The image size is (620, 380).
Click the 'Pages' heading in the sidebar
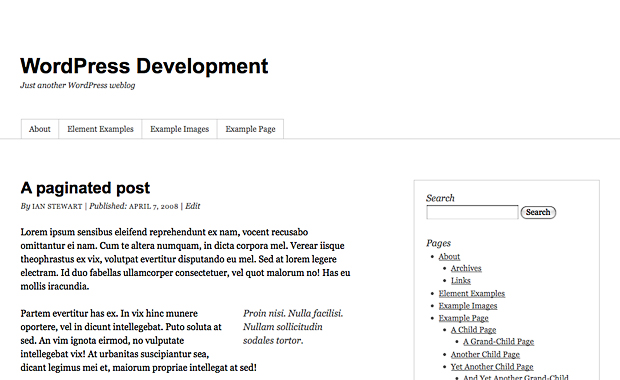[x=439, y=243]
